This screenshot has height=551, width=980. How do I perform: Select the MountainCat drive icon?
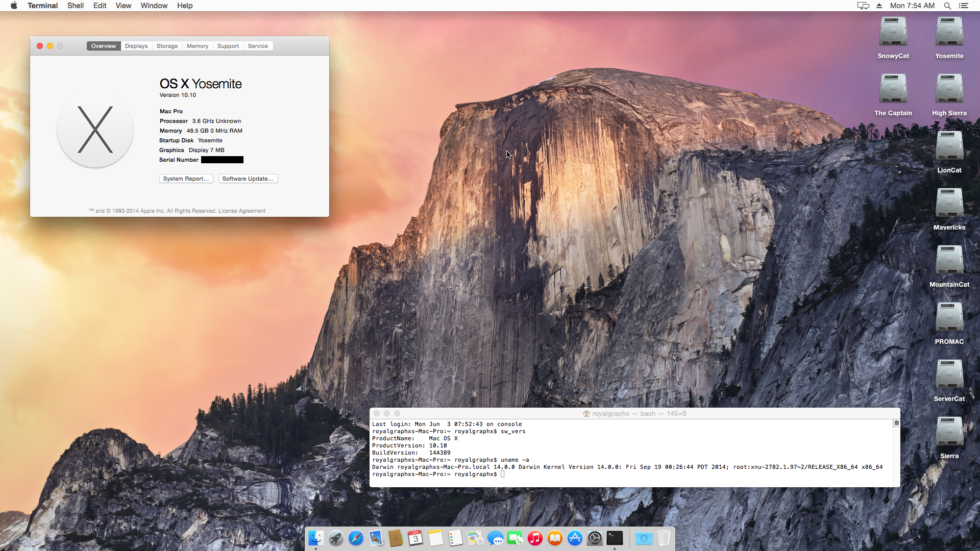tap(949, 260)
